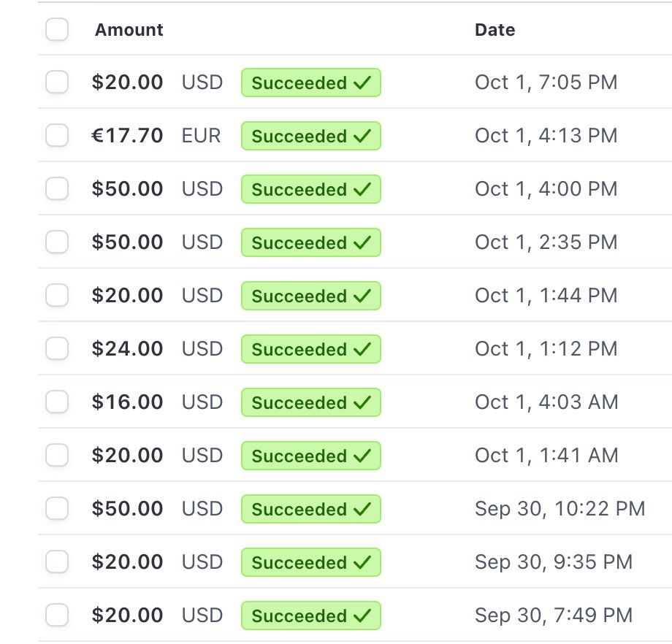Click Succeeded badge for the $16.00 payment
The height and width of the screenshot is (644, 672).
(x=311, y=402)
